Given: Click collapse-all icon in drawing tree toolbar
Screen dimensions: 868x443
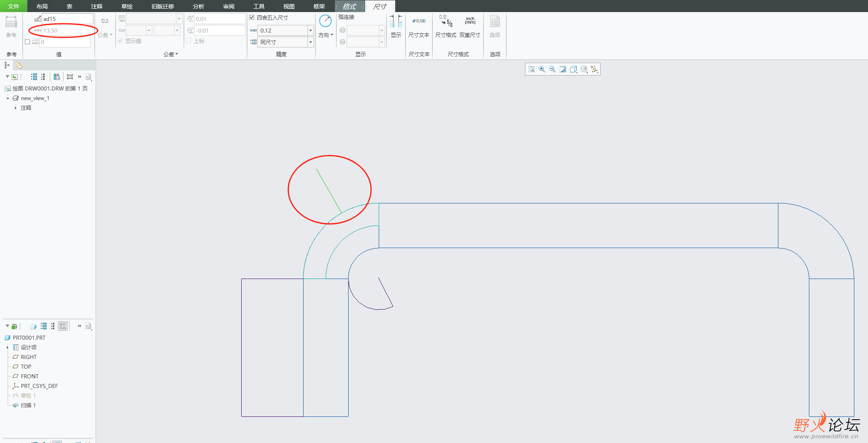Looking at the screenshot, I should point(43,77).
